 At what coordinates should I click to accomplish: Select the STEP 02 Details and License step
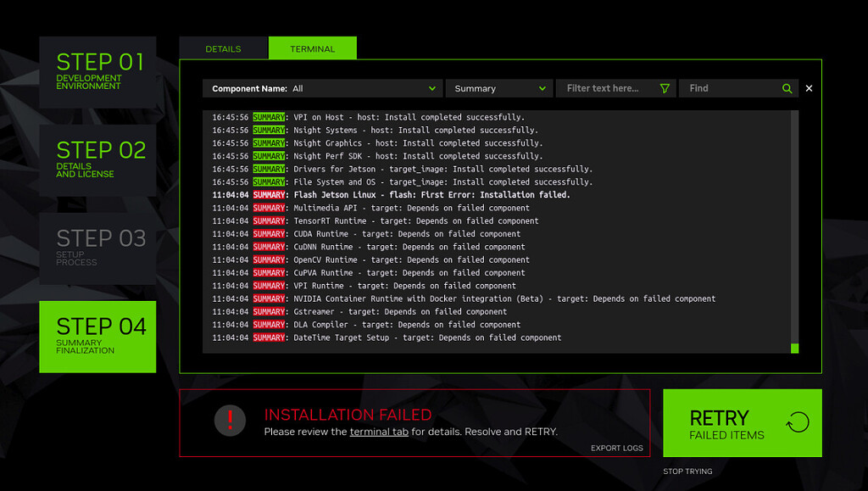tap(97, 161)
